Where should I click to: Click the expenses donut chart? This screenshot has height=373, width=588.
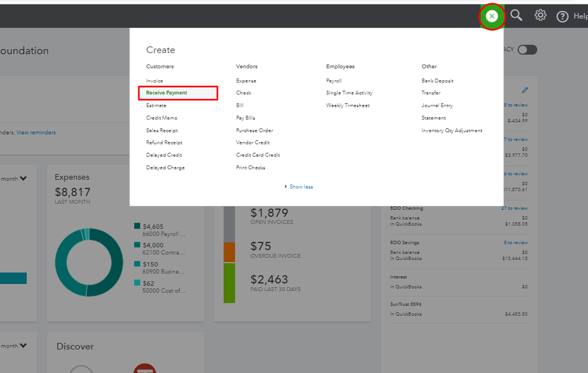pos(89,262)
